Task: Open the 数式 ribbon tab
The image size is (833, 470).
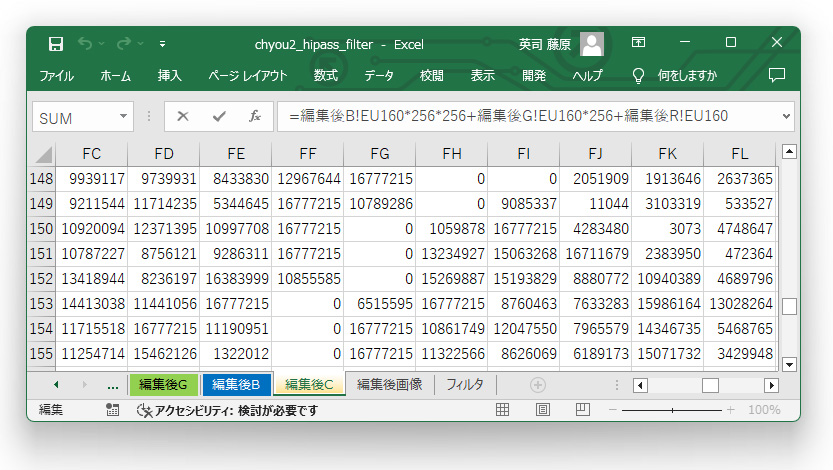Action: click(x=326, y=75)
